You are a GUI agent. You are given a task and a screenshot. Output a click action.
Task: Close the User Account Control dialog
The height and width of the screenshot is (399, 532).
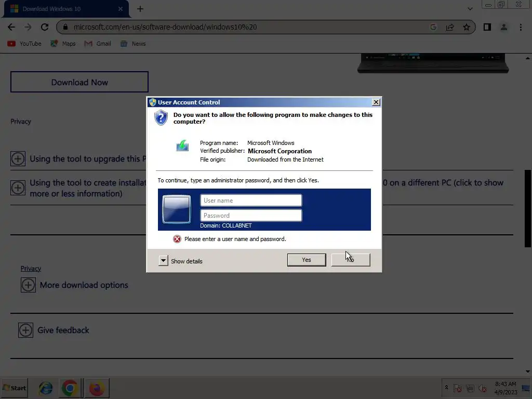[376, 102]
